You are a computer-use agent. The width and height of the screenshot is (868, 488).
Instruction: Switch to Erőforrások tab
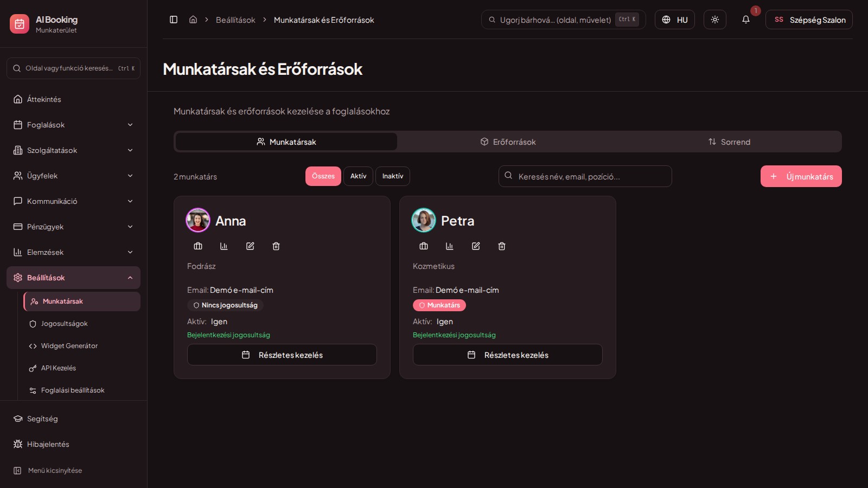pyautogui.click(x=508, y=142)
